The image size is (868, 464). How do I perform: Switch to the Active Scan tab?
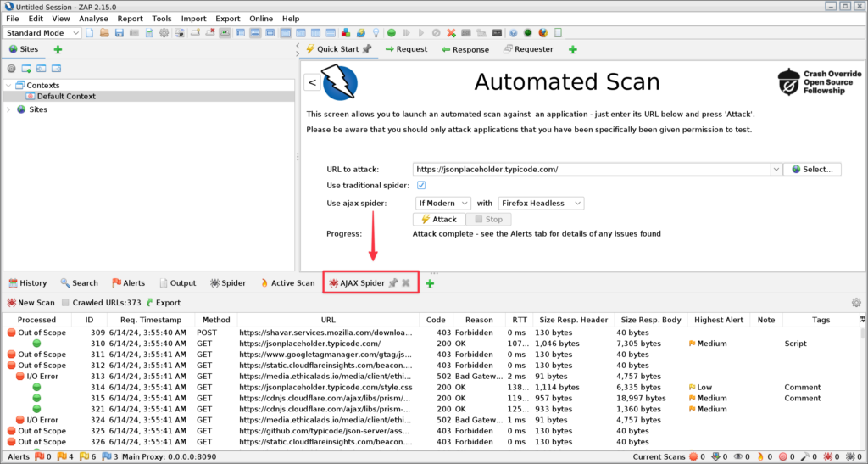[287, 283]
